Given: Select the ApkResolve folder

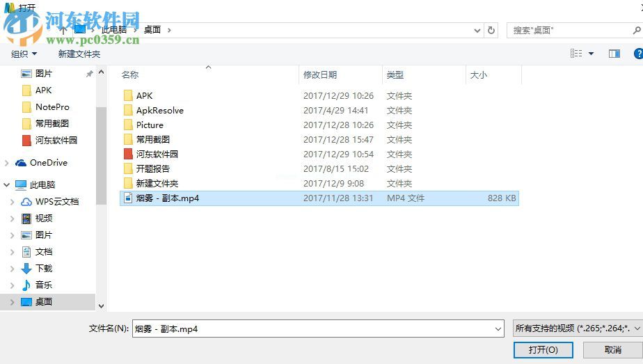Looking at the screenshot, I should pyautogui.click(x=160, y=111).
